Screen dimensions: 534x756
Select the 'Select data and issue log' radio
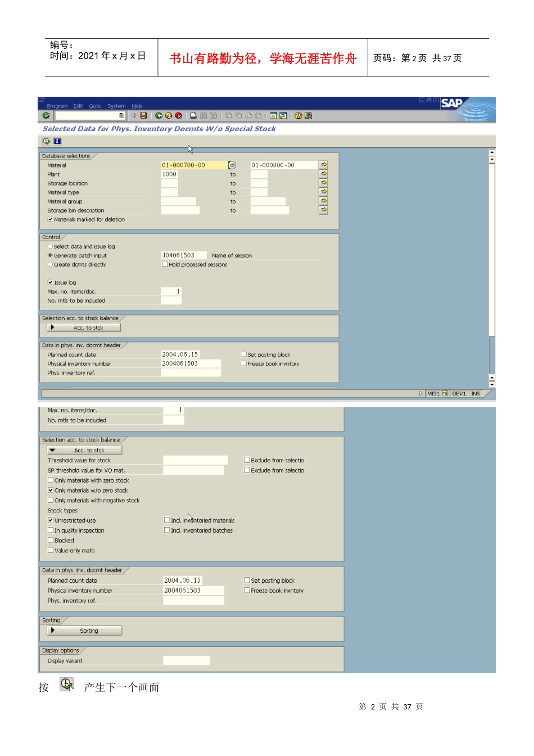tap(50, 246)
